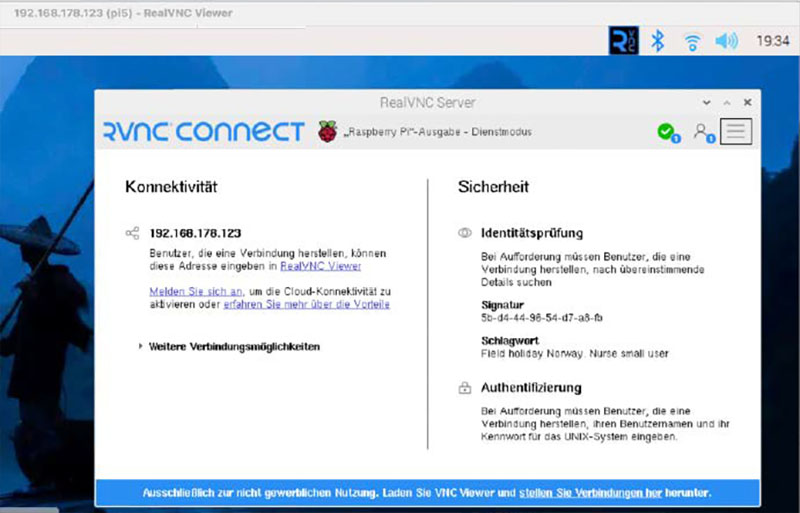Click the IP address 192.168.178.123 text
Viewport: 800px width, 513px height.
pyautogui.click(x=195, y=233)
